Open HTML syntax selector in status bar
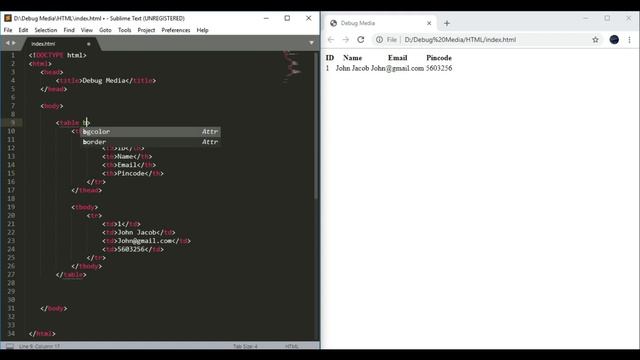The height and width of the screenshot is (360, 640). coord(291,346)
